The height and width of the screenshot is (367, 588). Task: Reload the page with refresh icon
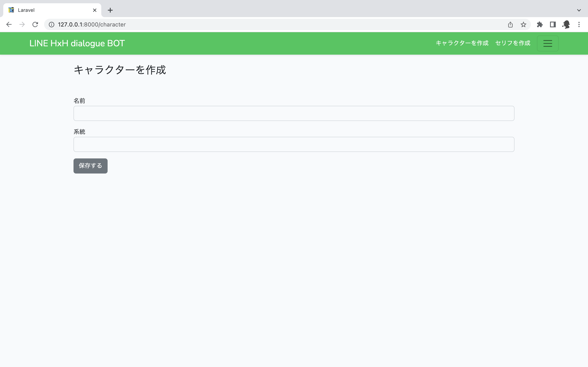coord(35,24)
